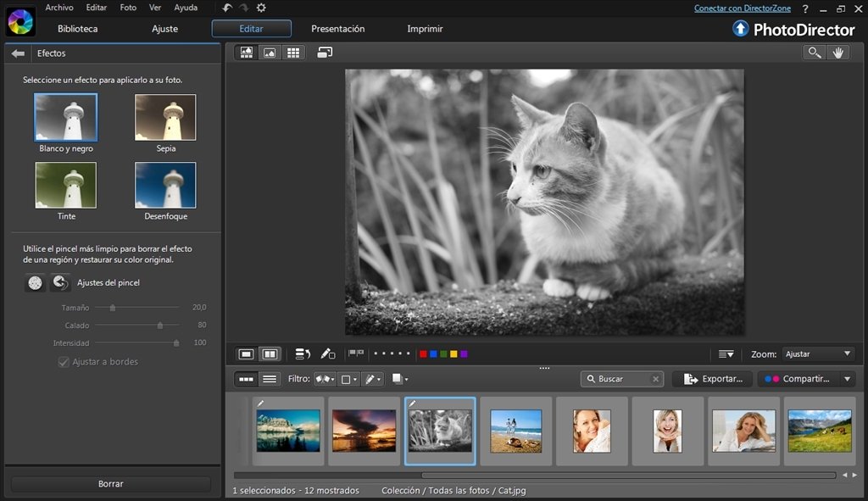The width and height of the screenshot is (868, 501).
Task: Click the upgrade arrow icon beside PhotoDirector
Action: pos(740,28)
